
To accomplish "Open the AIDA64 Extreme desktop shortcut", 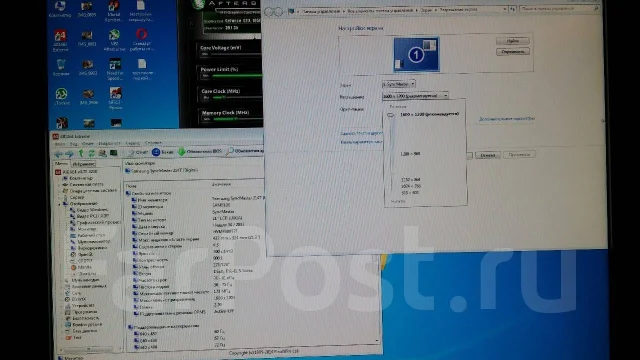I will click(x=60, y=41).
